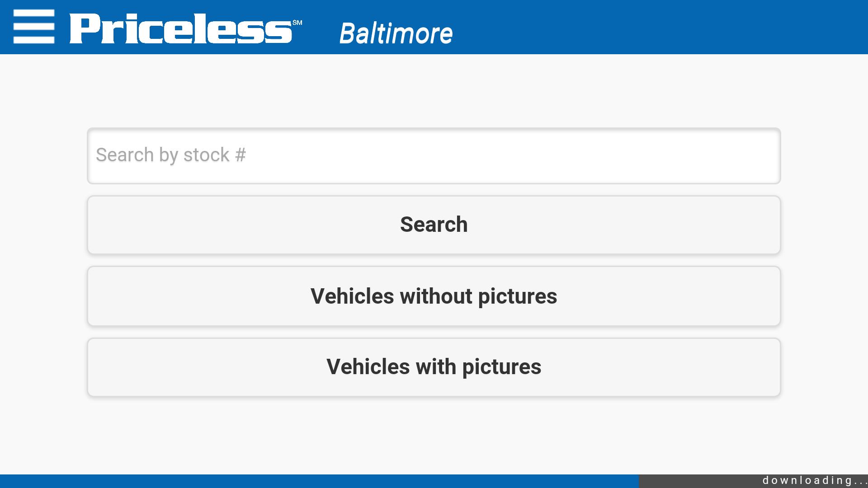This screenshot has height=488, width=868.
Task: Open Vehicles without pictures list
Action: pyautogui.click(x=434, y=296)
